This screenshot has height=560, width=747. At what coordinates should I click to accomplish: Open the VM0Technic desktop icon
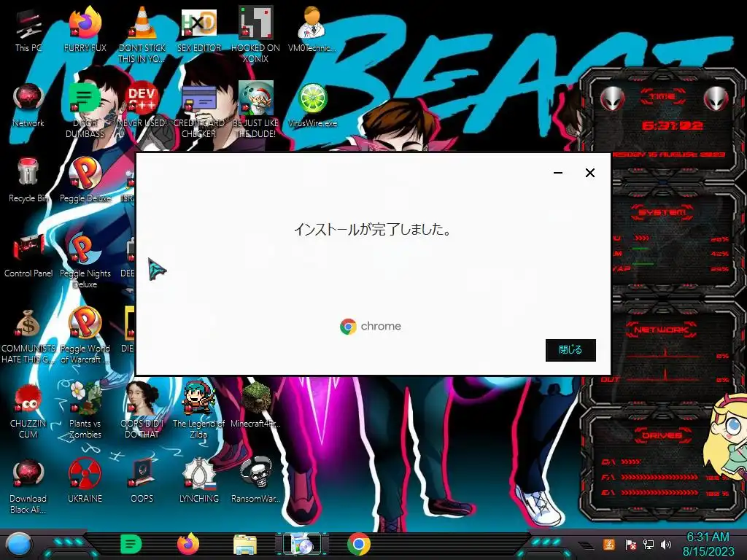[x=312, y=31]
